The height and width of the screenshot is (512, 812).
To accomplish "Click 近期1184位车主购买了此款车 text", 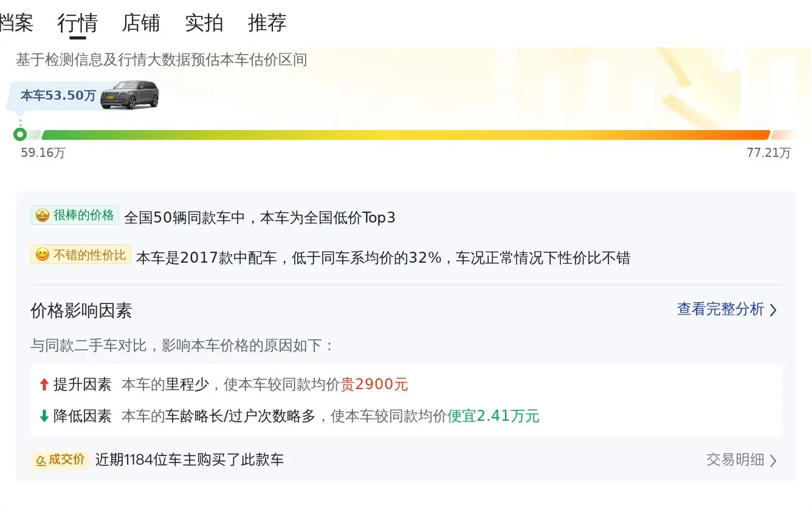I will 190,460.
